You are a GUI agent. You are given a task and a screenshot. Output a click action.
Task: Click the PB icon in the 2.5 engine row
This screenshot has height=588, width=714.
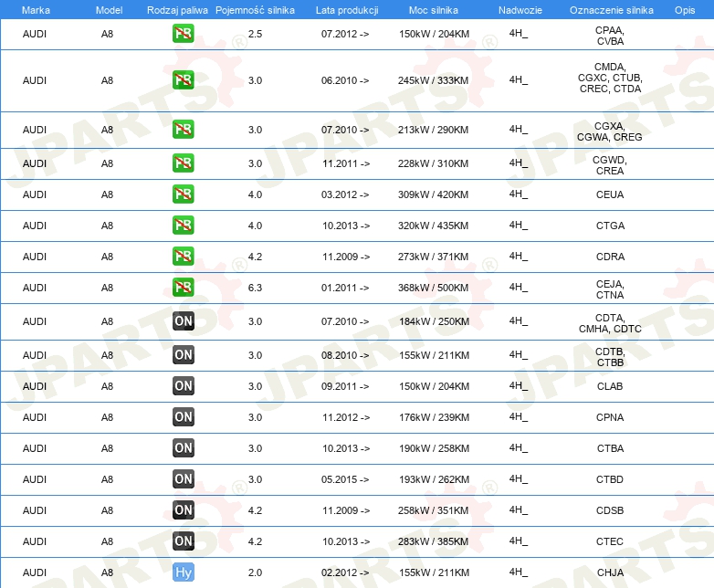pos(184,34)
